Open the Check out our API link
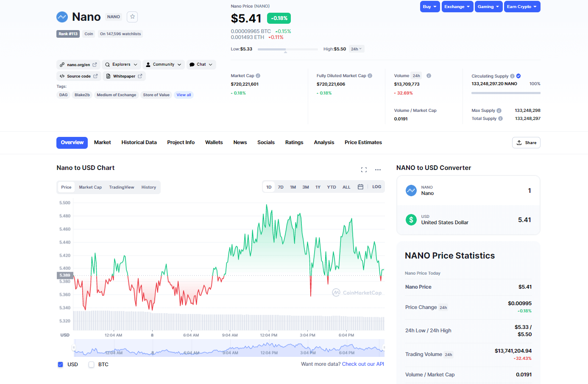The height and width of the screenshot is (384, 588). [x=363, y=364]
